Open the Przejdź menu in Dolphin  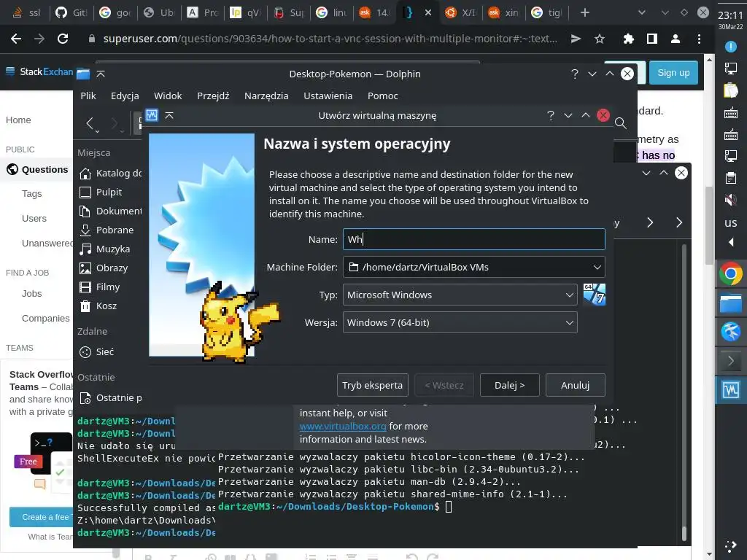(x=213, y=96)
